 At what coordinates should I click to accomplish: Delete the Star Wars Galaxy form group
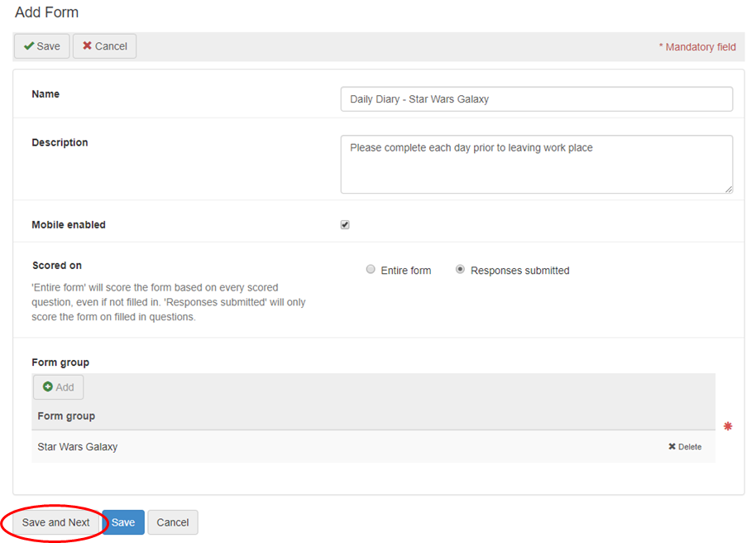[x=685, y=447]
